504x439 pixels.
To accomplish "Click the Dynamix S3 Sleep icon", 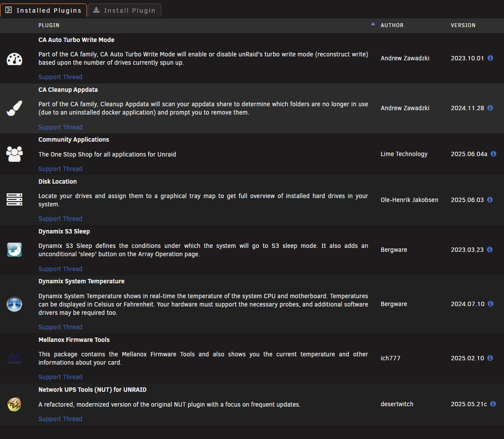I will pyautogui.click(x=14, y=250).
